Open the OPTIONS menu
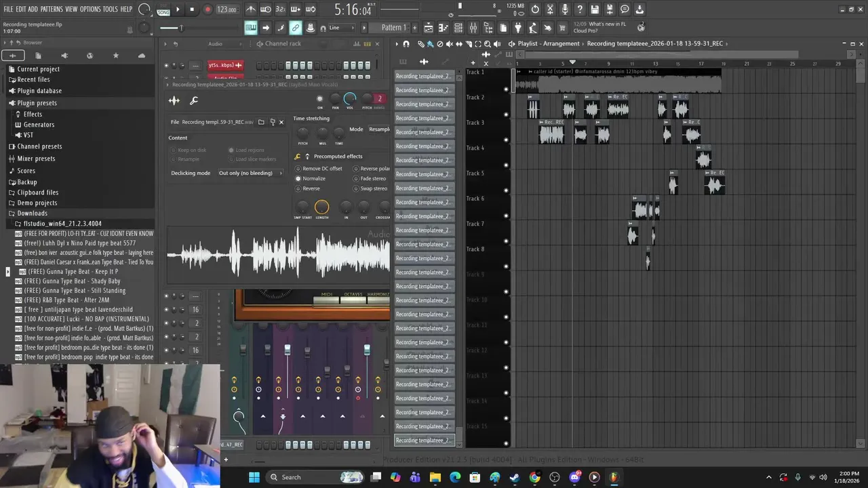Viewport: 868px width, 488px height. (90, 9)
